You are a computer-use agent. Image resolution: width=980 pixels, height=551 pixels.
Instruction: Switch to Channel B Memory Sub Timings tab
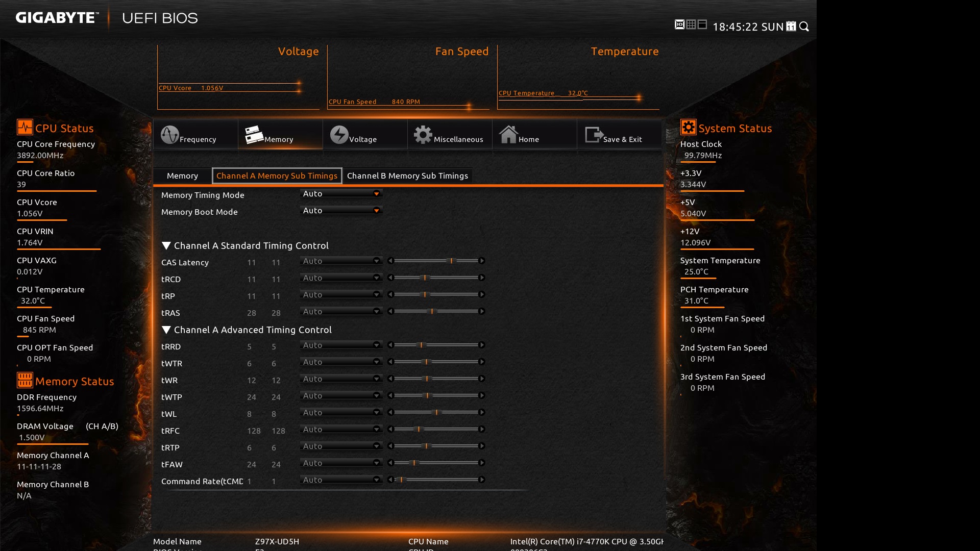point(407,176)
